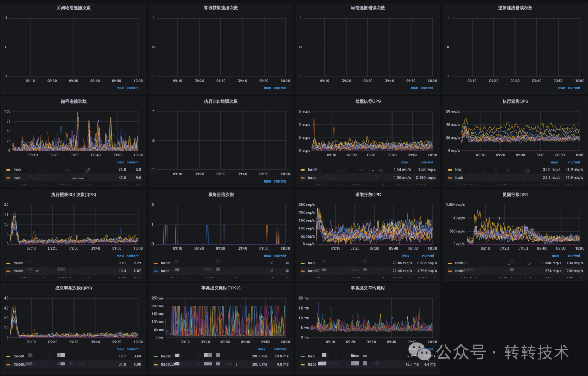Open the 等待获取连接次数 panel title menu

tap(221, 8)
